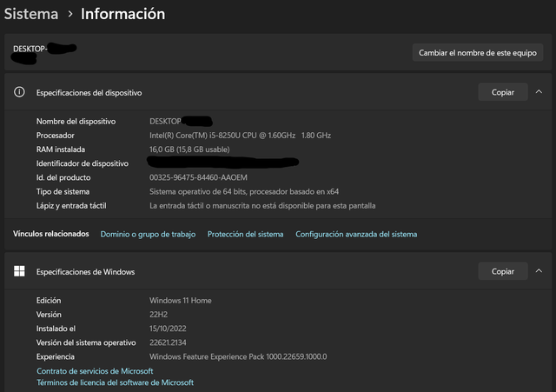The height and width of the screenshot is (392, 556).
Task: Select product ID 00325-96475-84460-AAOEM
Action: 198,177
